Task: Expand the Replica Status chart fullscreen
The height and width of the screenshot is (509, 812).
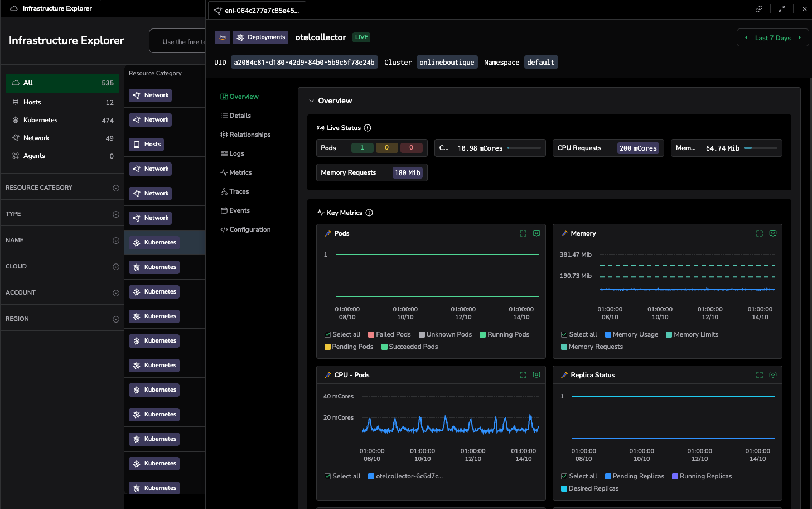Action: coord(760,375)
